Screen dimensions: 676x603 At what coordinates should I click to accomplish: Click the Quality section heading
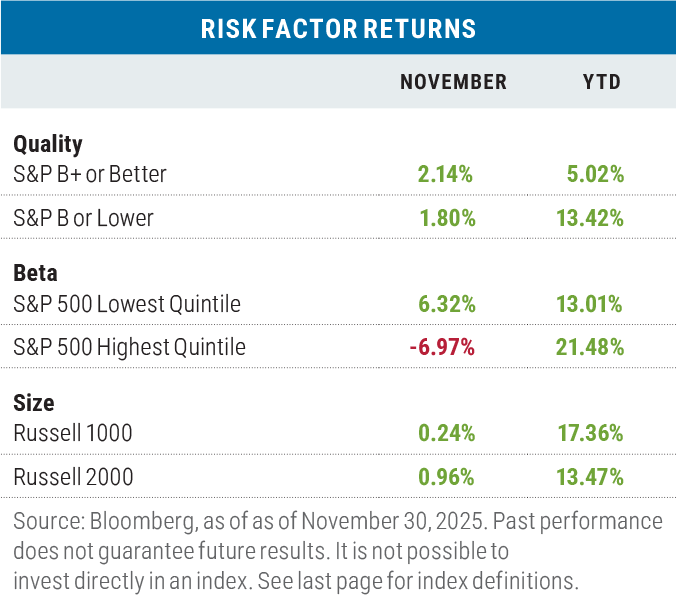[48, 144]
